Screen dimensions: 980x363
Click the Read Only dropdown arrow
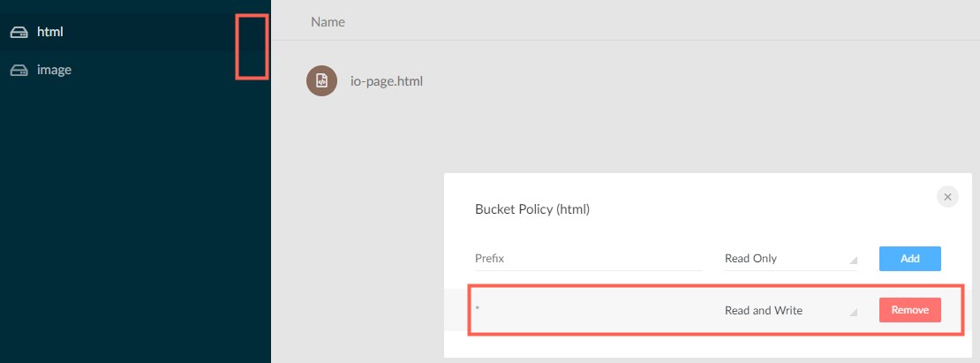pyautogui.click(x=853, y=260)
